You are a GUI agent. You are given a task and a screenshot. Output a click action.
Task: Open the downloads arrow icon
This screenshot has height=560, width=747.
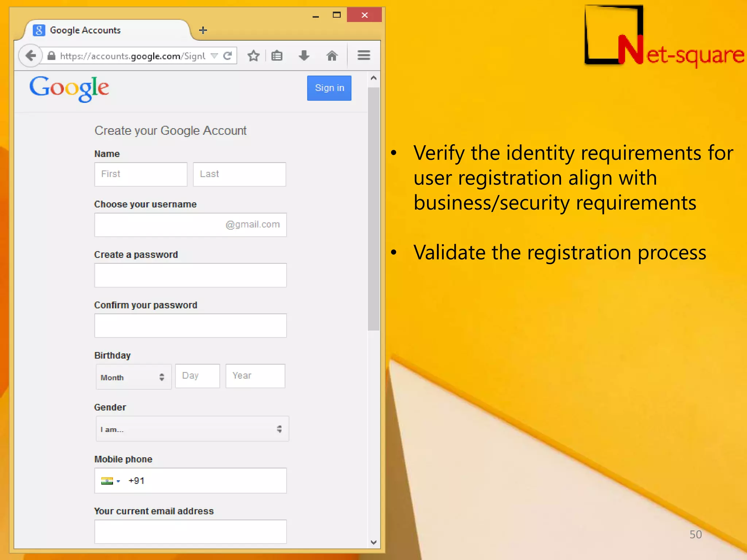click(x=304, y=56)
